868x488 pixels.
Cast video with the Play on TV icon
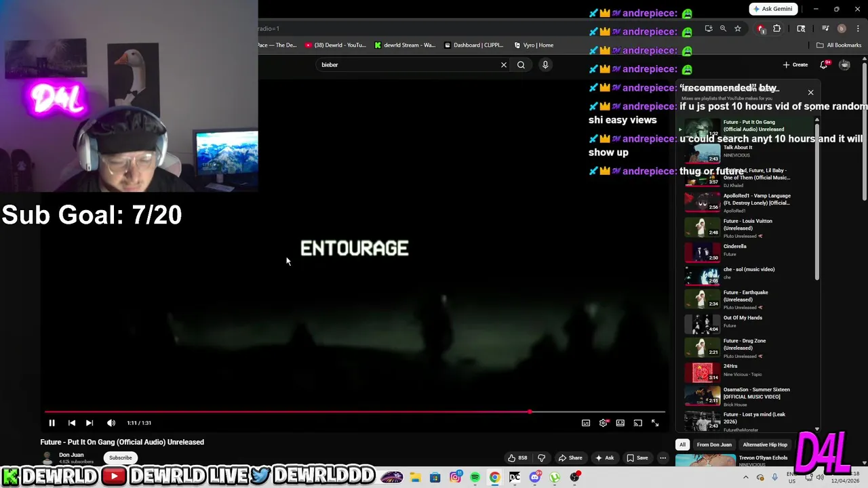[x=638, y=423]
